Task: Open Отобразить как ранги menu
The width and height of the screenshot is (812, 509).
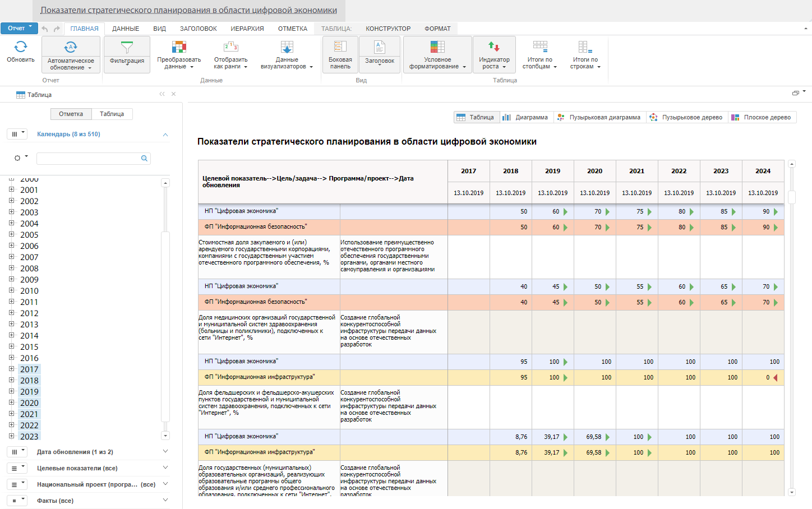Action: [230, 54]
